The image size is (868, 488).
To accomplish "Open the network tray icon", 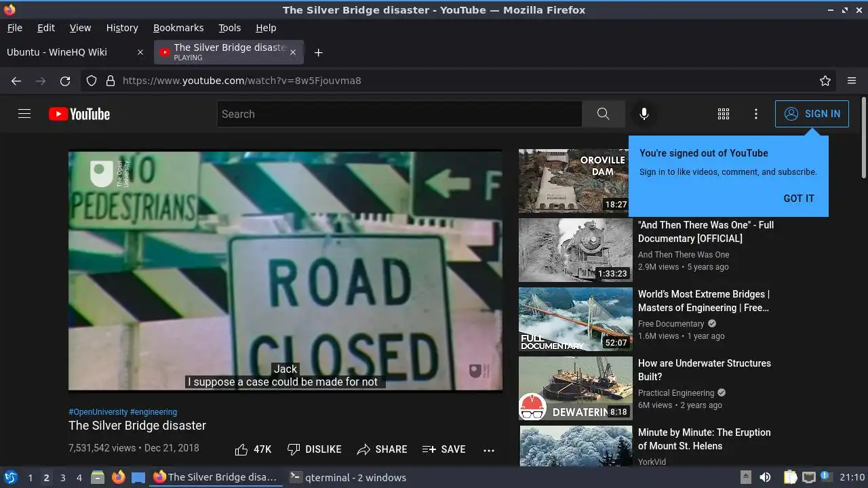I will pos(808,477).
